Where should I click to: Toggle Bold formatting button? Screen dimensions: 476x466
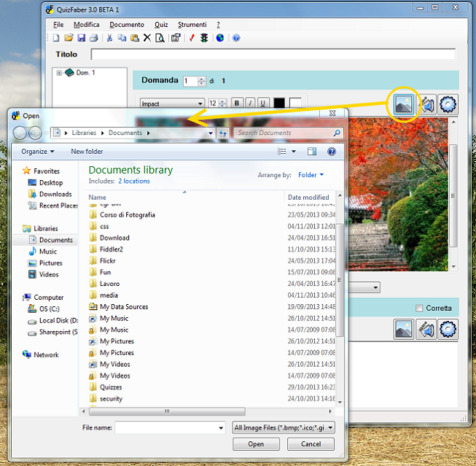237,104
